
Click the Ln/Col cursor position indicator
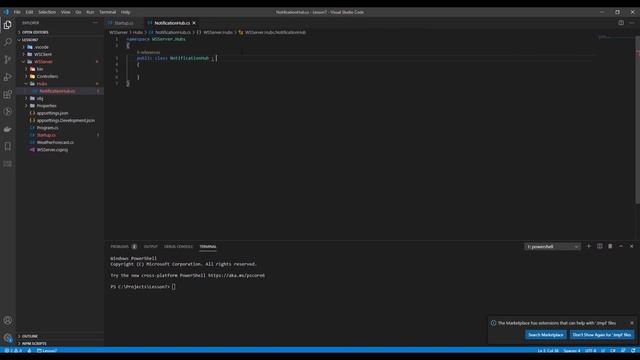click(x=548, y=351)
